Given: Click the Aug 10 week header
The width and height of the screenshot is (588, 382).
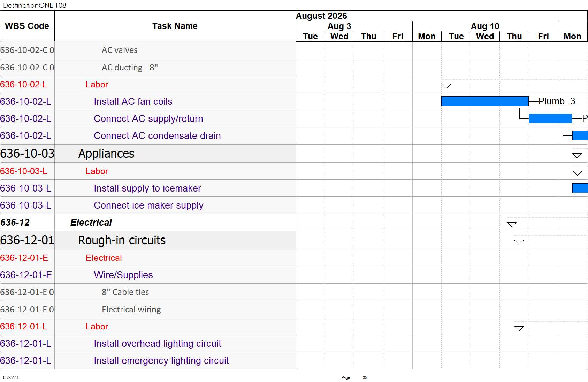Looking at the screenshot, I should (485, 26).
